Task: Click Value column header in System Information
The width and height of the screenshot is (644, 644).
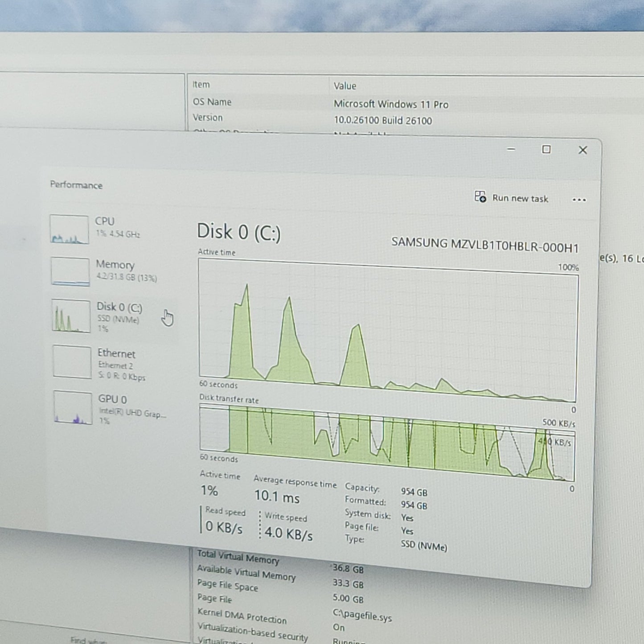Action: pos(345,86)
